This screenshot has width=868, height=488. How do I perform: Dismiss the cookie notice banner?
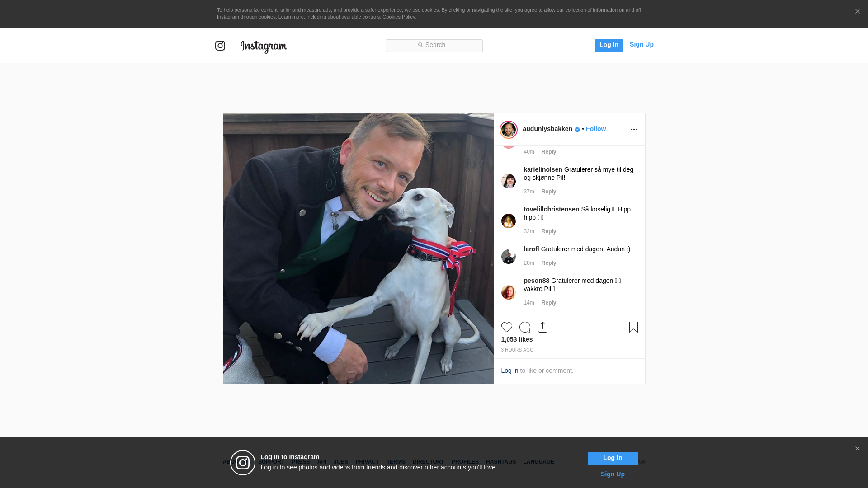(857, 12)
